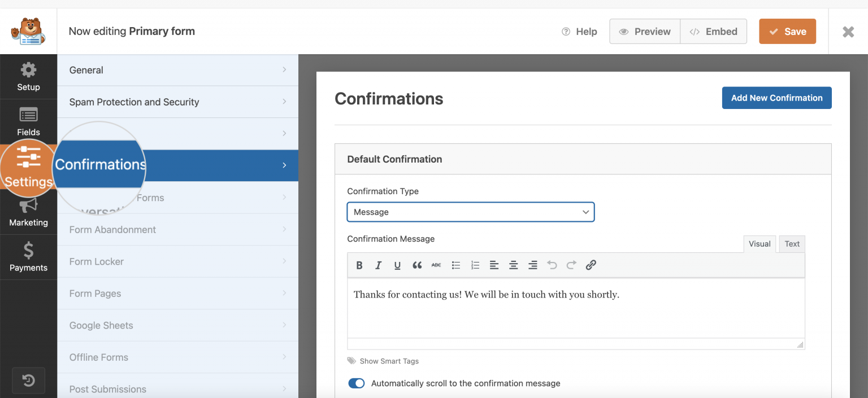Apply italic formatting in editor

[378, 265]
